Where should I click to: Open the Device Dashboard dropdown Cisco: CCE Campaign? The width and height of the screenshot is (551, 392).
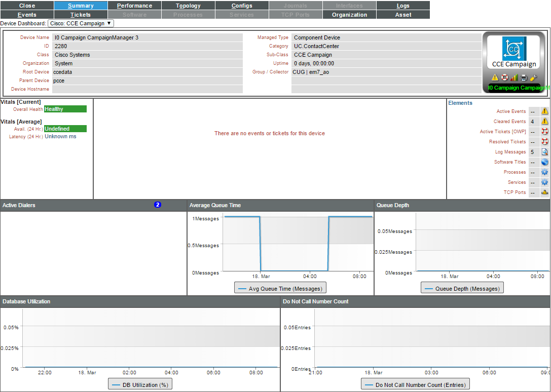[x=81, y=23]
